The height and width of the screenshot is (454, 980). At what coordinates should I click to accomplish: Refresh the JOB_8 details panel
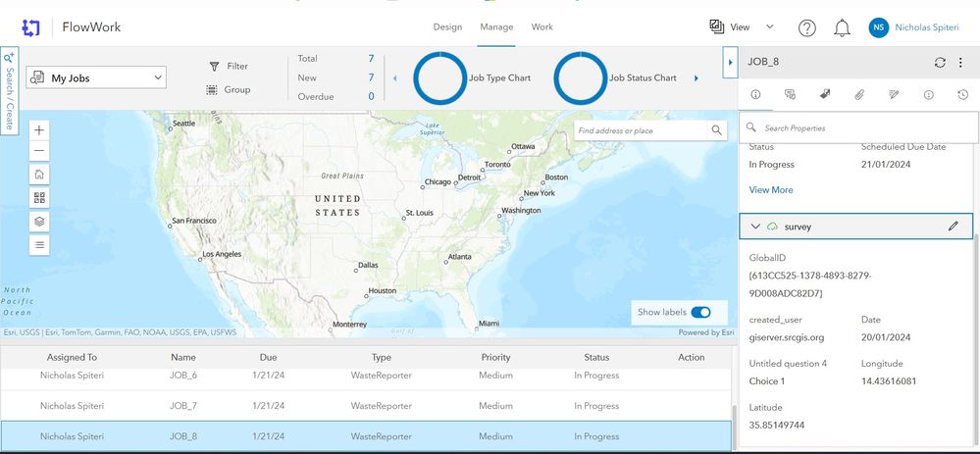[x=940, y=63]
